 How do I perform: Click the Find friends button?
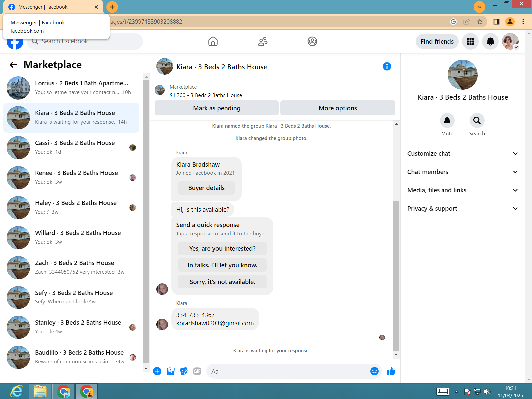[437, 41]
